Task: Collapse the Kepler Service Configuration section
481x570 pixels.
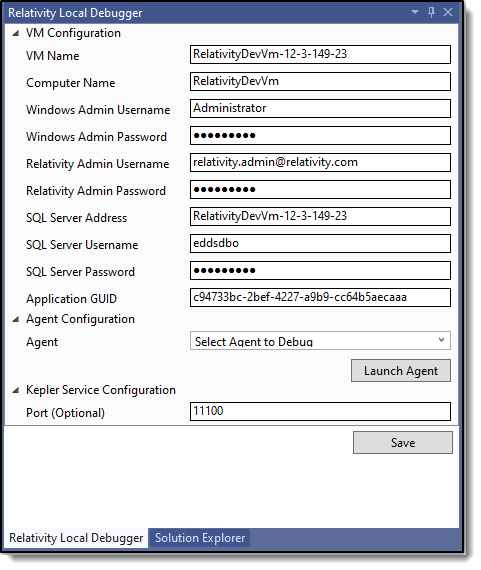Action: click(x=16, y=390)
